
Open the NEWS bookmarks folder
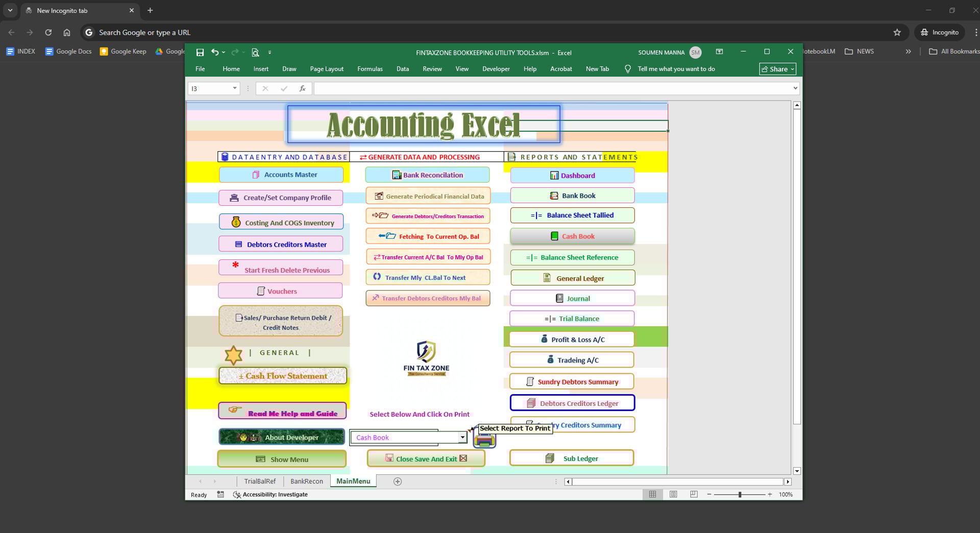[860, 51]
